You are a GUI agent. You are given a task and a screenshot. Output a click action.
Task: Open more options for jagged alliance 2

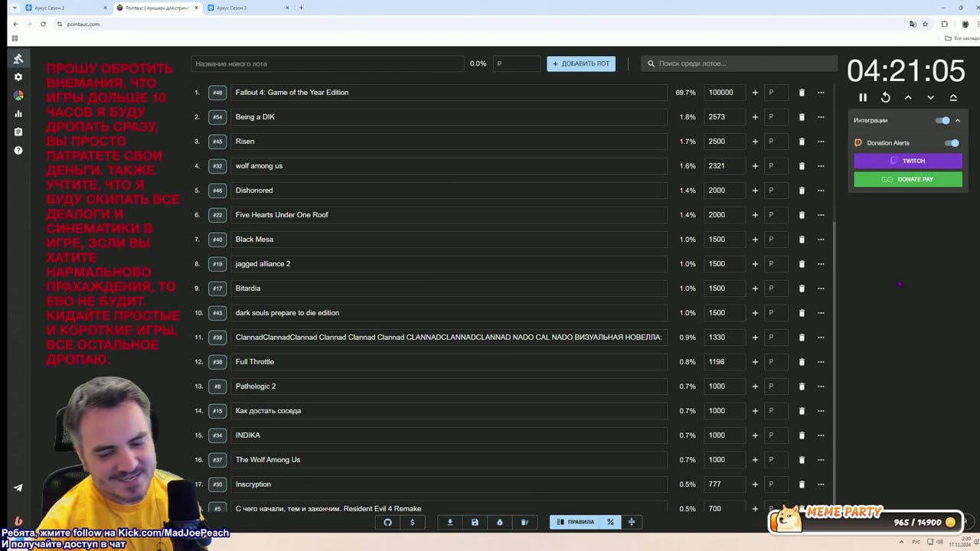coord(821,264)
